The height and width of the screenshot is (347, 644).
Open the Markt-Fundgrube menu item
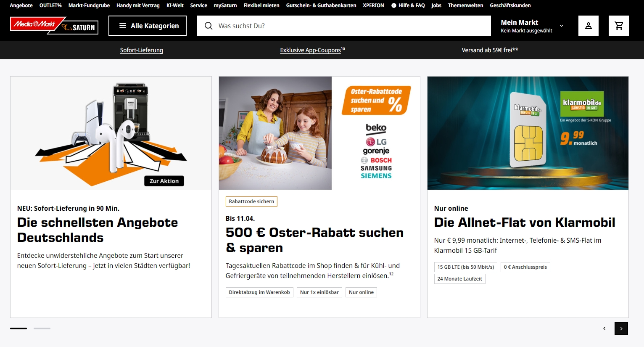coord(89,5)
